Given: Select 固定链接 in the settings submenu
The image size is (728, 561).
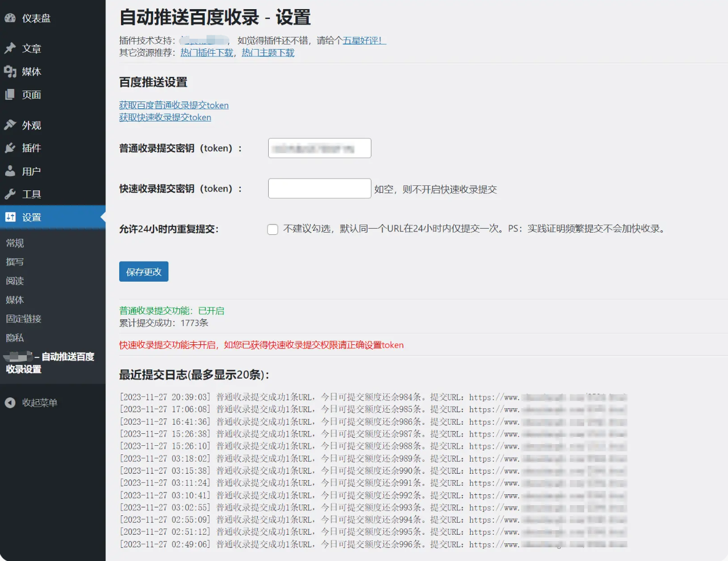Looking at the screenshot, I should coord(23,319).
